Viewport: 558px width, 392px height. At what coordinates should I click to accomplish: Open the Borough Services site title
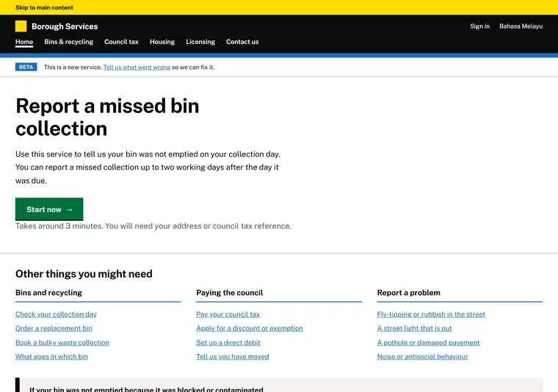[65, 26]
